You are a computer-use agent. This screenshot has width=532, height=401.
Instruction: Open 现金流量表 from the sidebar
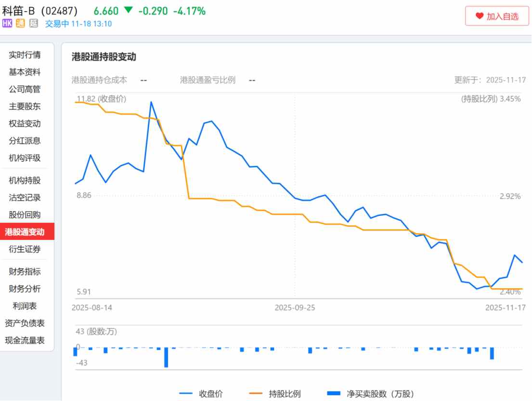click(25, 340)
